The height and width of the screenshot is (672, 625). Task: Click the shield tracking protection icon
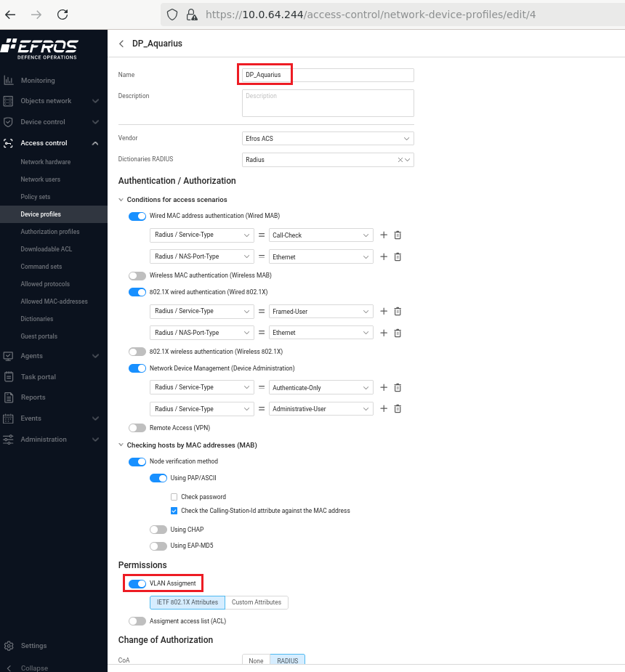pyautogui.click(x=172, y=15)
